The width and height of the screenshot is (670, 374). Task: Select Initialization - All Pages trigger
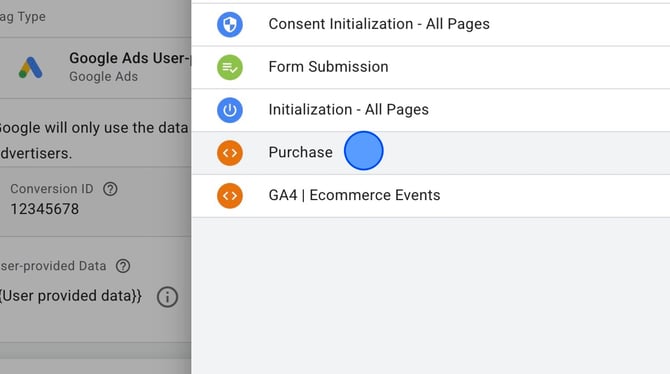coord(431,110)
